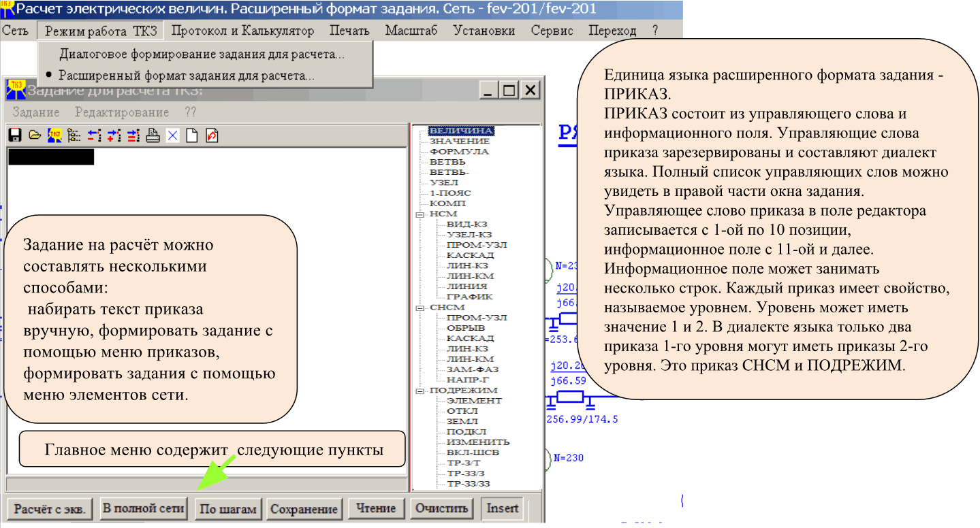Click the TKZ calculation toolbar icon
This screenshot has width=980, height=528.
54,135
